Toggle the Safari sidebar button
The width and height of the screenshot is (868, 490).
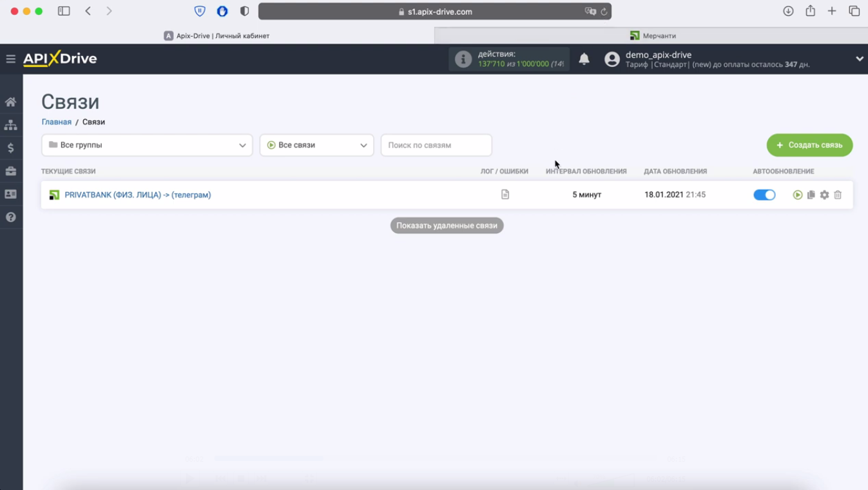pos(64,11)
